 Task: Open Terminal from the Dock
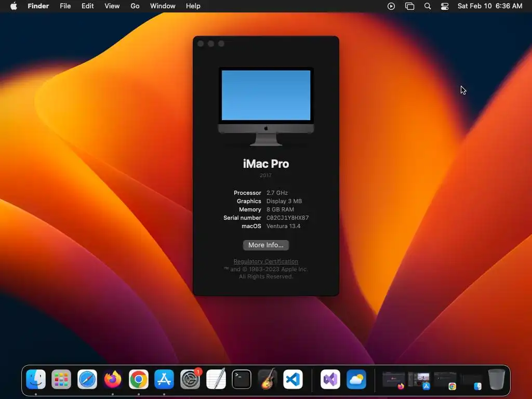pos(242,379)
